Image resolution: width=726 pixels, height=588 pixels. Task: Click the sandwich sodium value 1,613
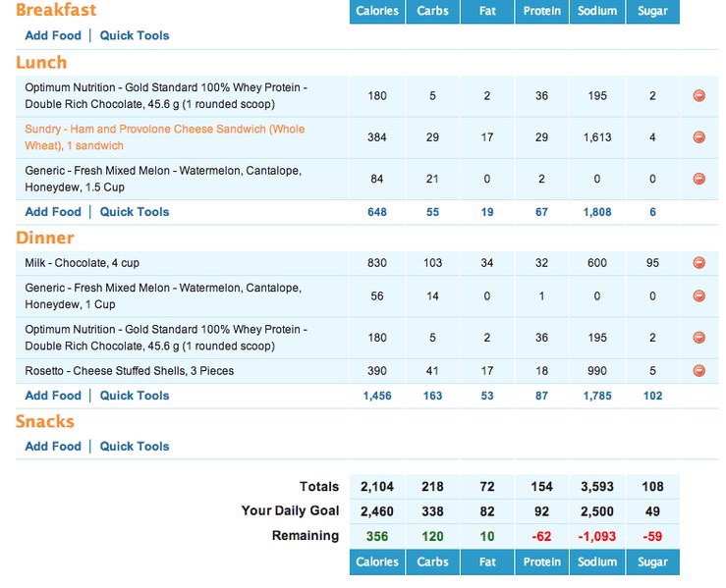coord(597,137)
